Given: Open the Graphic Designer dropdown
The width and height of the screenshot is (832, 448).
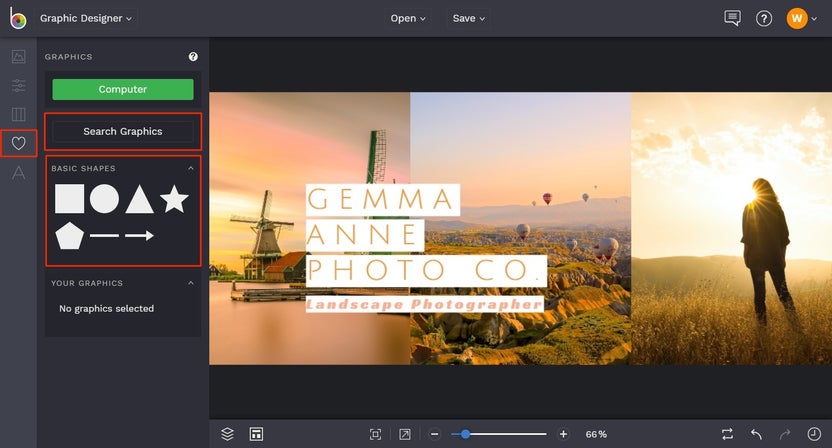Looking at the screenshot, I should [x=86, y=18].
